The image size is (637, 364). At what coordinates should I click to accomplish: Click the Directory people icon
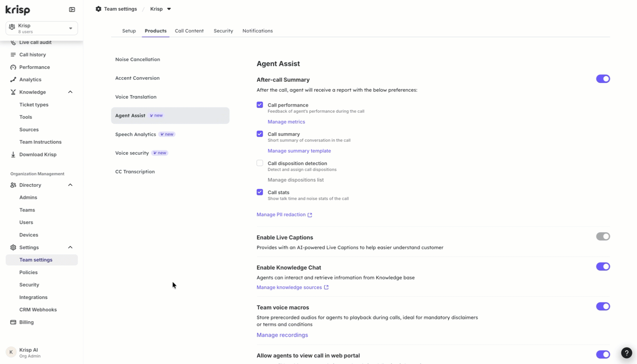pyautogui.click(x=13, y=185)
